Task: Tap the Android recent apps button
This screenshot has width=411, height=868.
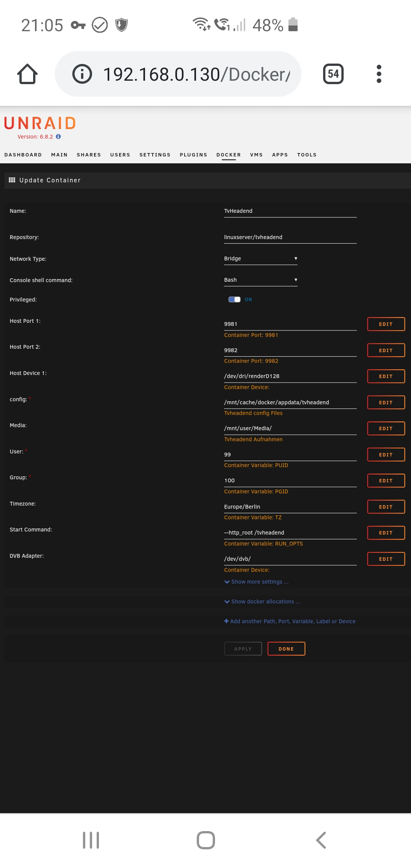Action: pos(91,840)
